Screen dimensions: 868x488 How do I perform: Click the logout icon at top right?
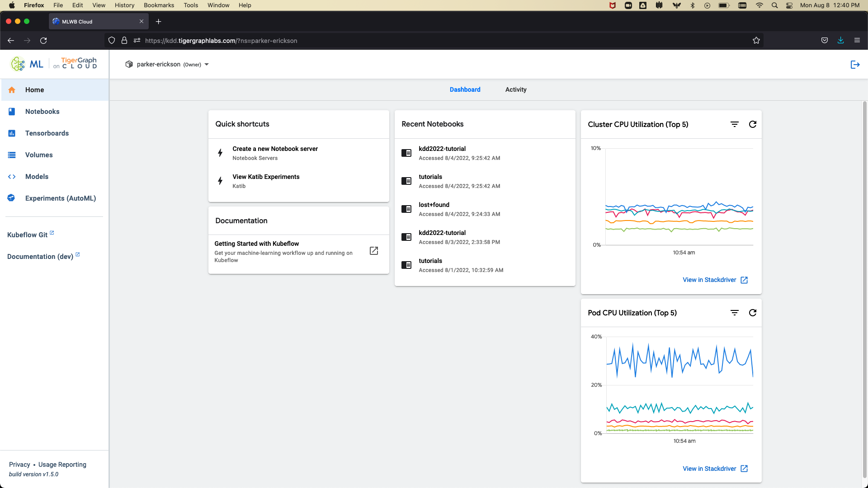click(x=855, y=65)
